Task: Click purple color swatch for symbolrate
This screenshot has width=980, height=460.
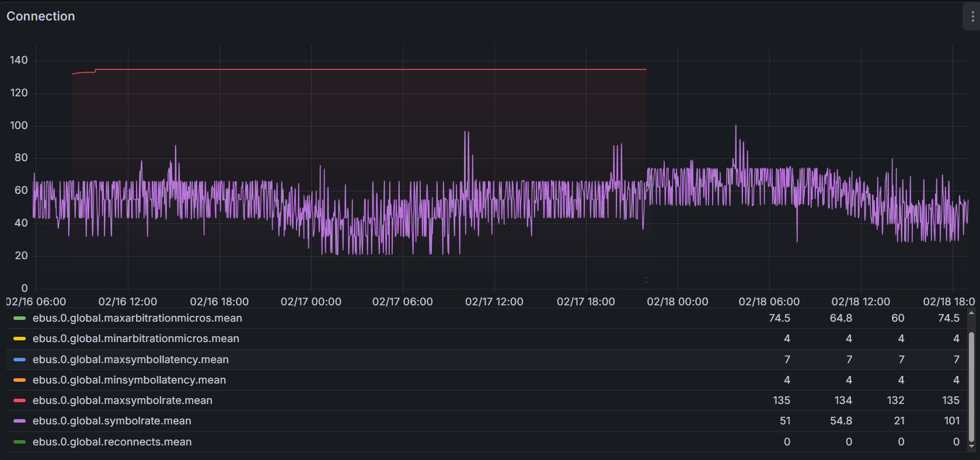Action: coord(19,421)
